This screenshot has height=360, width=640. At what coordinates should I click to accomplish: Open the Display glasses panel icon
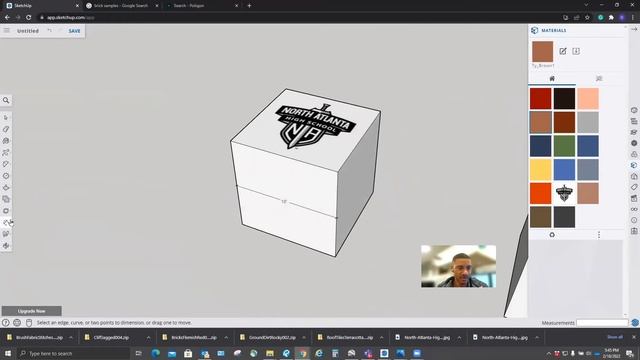click(x=634, y=209)
